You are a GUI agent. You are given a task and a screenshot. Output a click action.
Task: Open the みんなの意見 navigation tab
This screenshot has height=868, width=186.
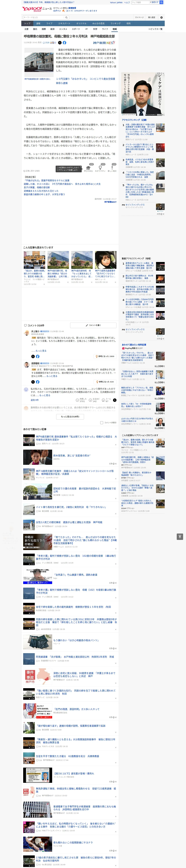98,24
